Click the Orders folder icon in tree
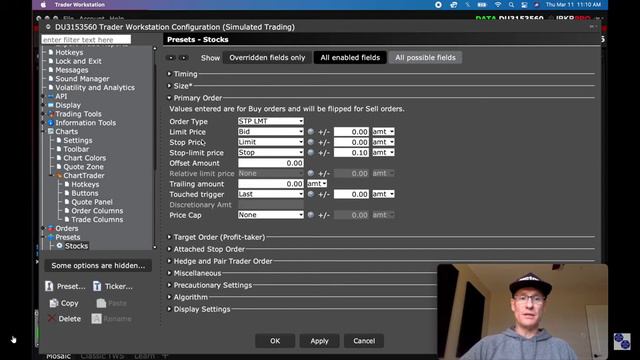 [x=51, y=228]
